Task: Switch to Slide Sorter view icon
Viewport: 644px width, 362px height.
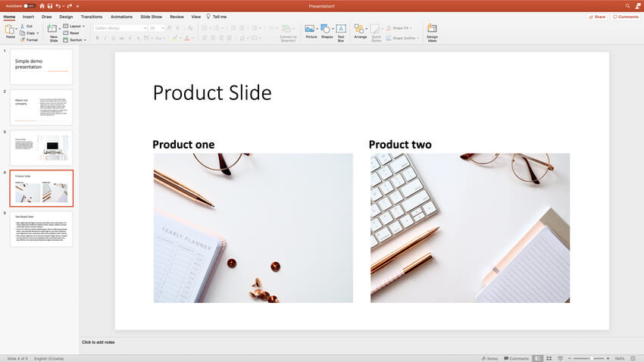Action: [549, 358]
